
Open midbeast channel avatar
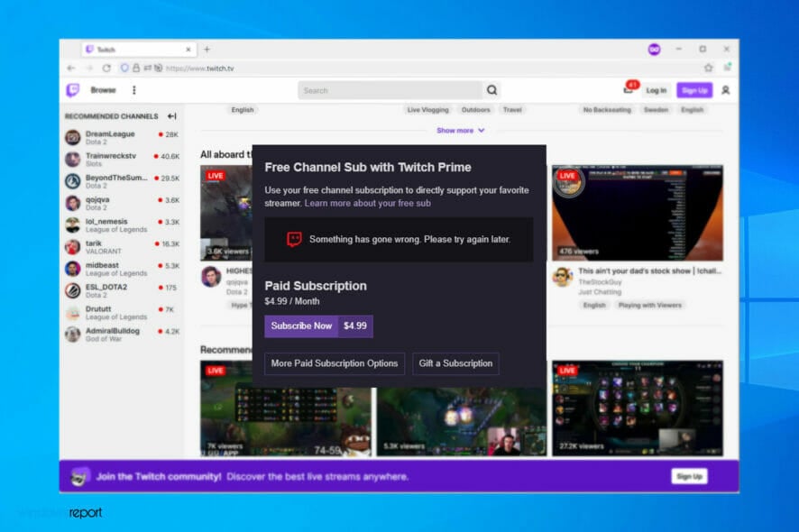(72, 269)
